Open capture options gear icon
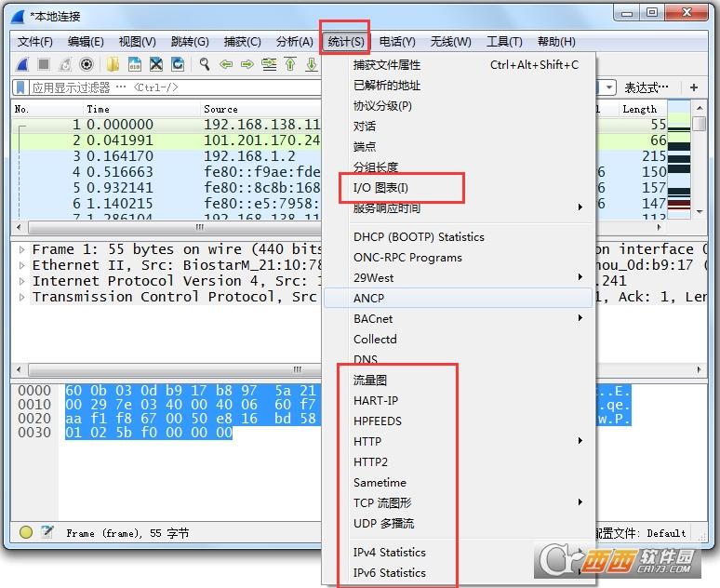 [x=87, y=64]
